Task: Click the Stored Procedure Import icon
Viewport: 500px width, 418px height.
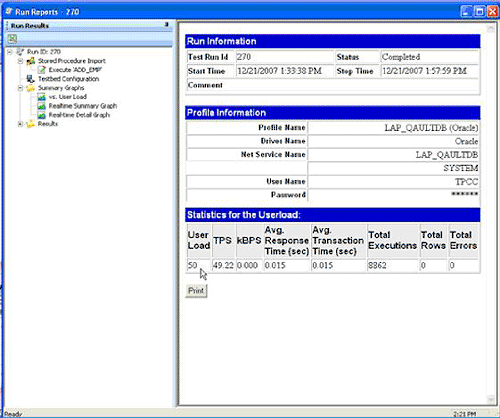Action: coord(31,61)
